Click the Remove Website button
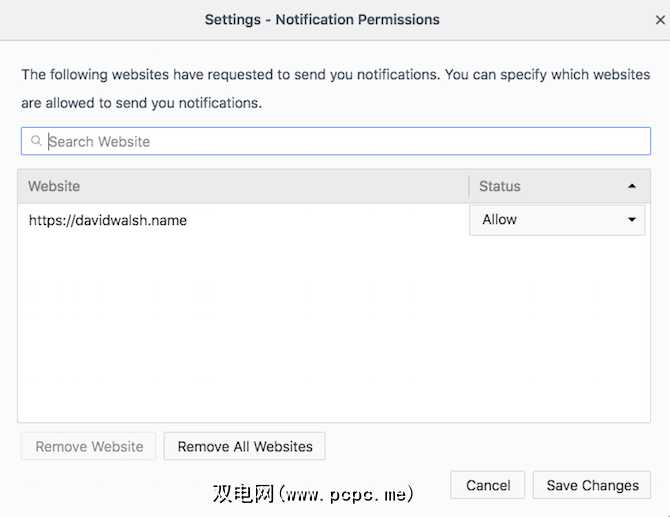670x517 pixels. coord(89,446)
